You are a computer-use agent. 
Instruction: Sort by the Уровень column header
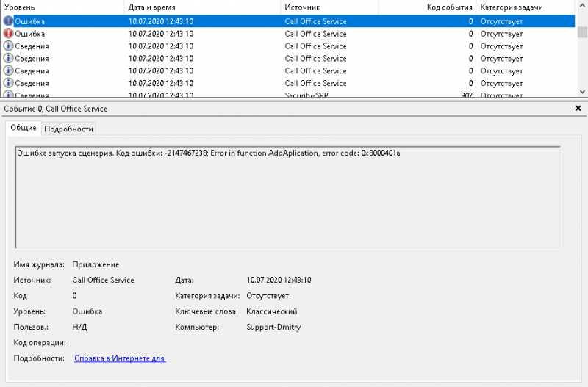pyautogui.click(x=62, y=7)
